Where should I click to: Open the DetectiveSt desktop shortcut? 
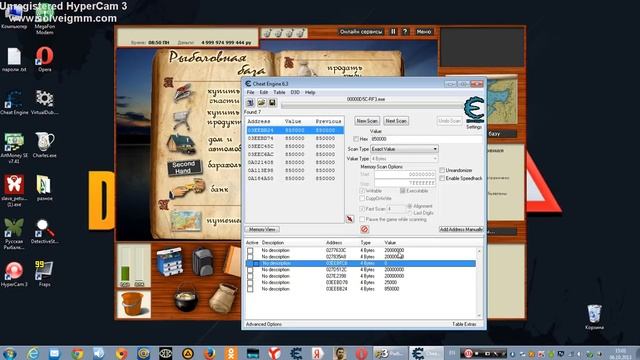pyautogui.click(x=44, y=232)
